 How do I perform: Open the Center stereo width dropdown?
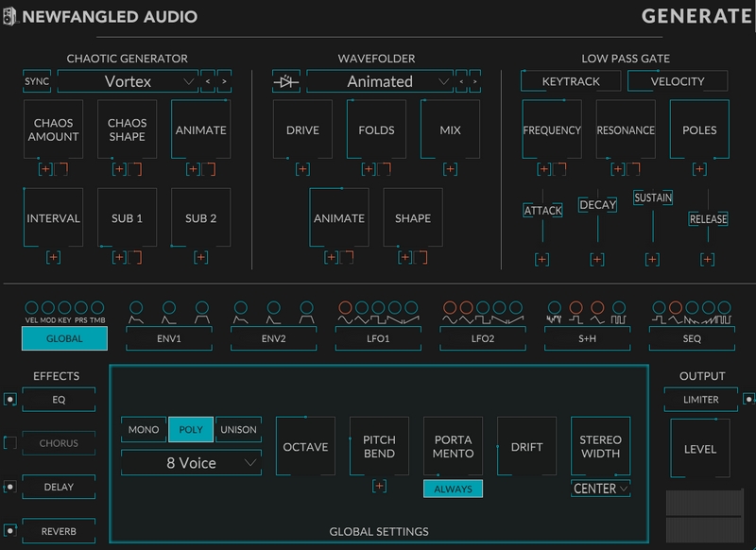click(601, 489)
